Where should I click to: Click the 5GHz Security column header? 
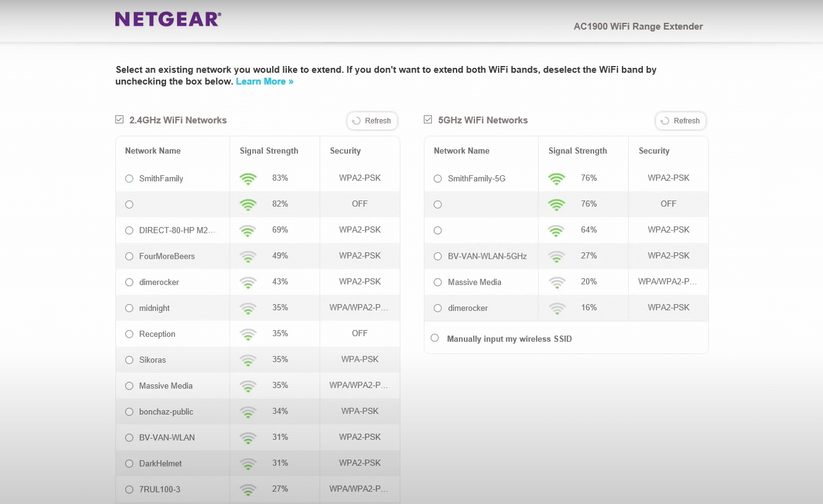pyautogui.click(x=654, y=151)
